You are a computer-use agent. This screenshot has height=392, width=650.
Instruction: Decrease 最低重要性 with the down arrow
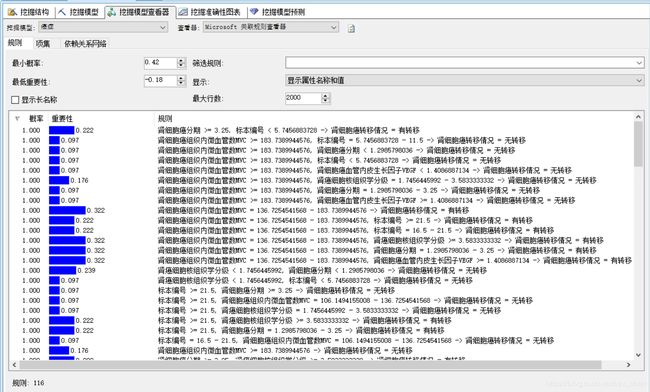[x=181, y=83]
